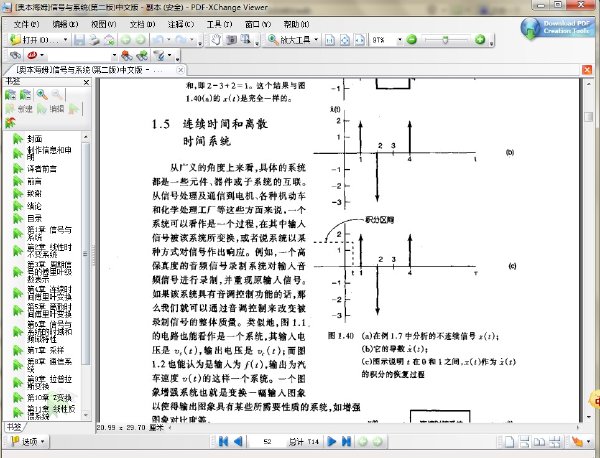Click the zoom slider handle
Image resolution: width=600 pixels, height=458 pixels.
445,40
